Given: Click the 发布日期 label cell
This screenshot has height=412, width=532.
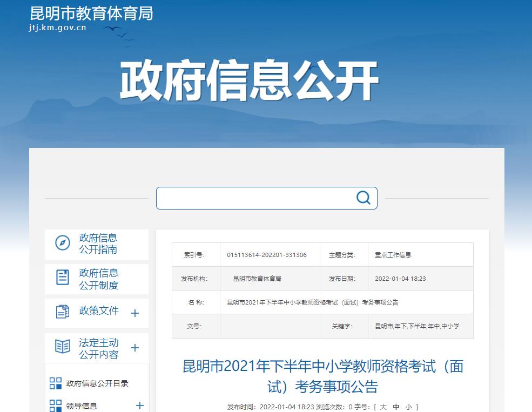Looking at the screenshot, I should point(344,279).
